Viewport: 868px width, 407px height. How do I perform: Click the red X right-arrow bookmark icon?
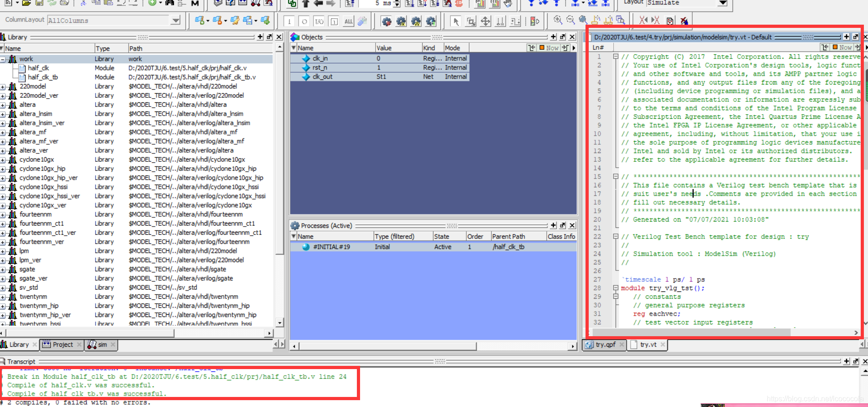click(x=655, y=20)
